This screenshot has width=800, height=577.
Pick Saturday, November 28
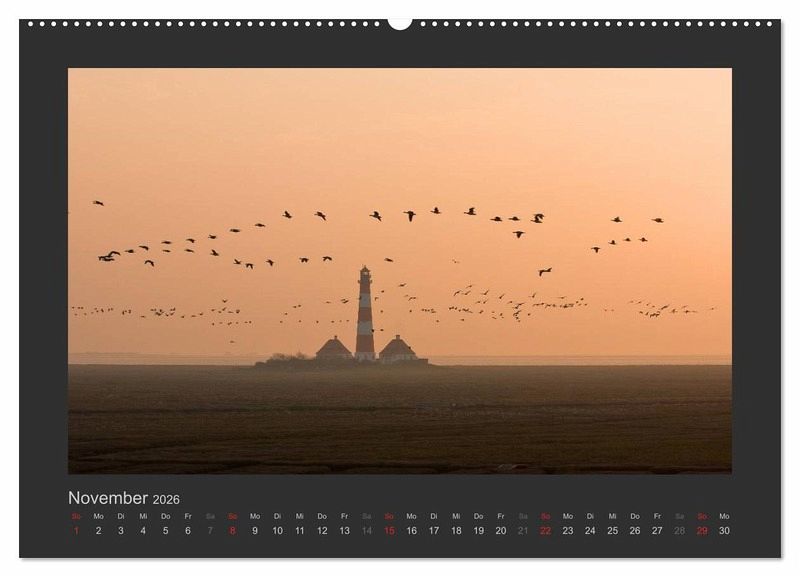point(680,531)
